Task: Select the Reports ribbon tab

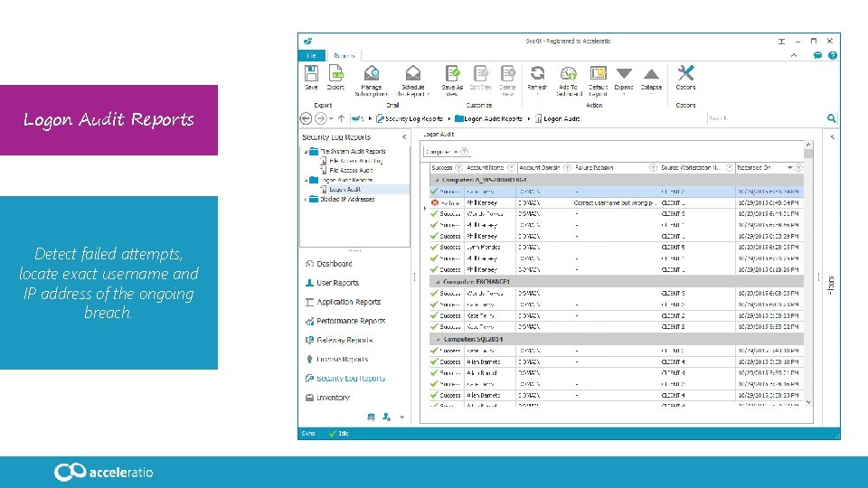Action: point(344,55)
